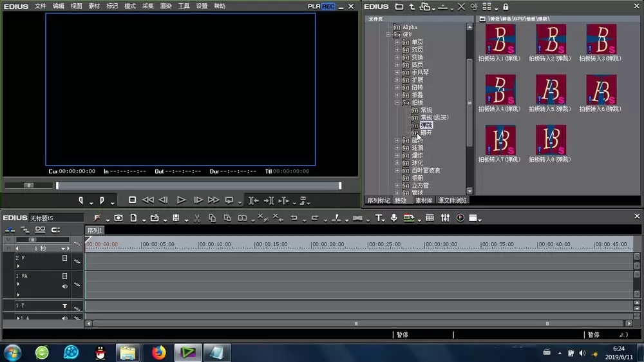The image size is (644, 362).
Task: Toggle the REC mode indicator
Action: (328, 6)
